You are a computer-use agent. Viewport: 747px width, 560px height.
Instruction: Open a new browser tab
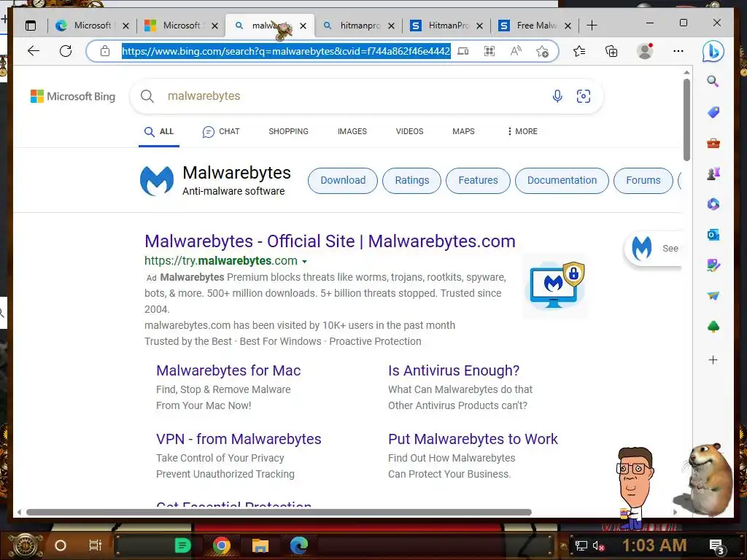(x=592, y=26)
